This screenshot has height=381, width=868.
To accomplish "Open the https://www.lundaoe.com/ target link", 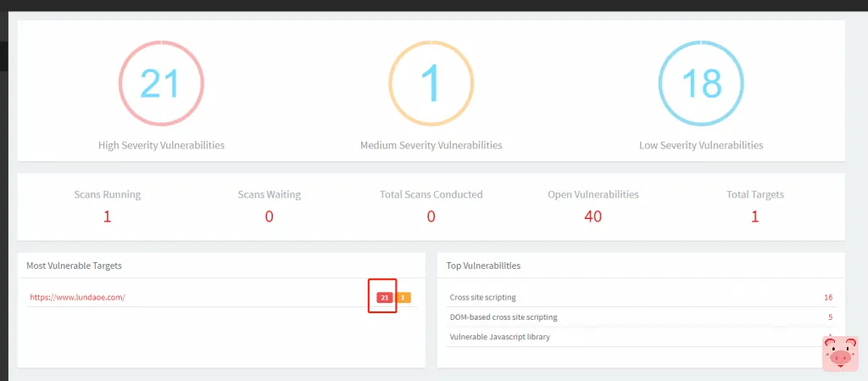I will tap(77, 297).
